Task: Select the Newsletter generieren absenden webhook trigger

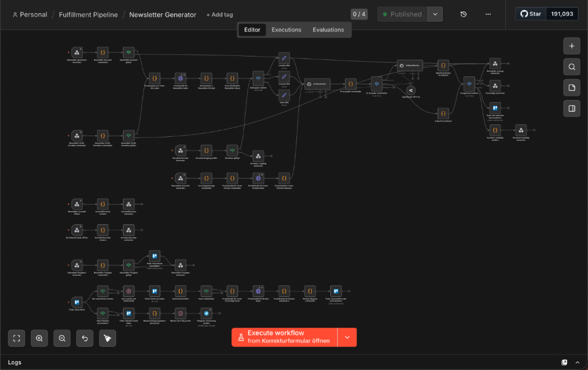Action: pyautogui.click(x=77, y=52)
